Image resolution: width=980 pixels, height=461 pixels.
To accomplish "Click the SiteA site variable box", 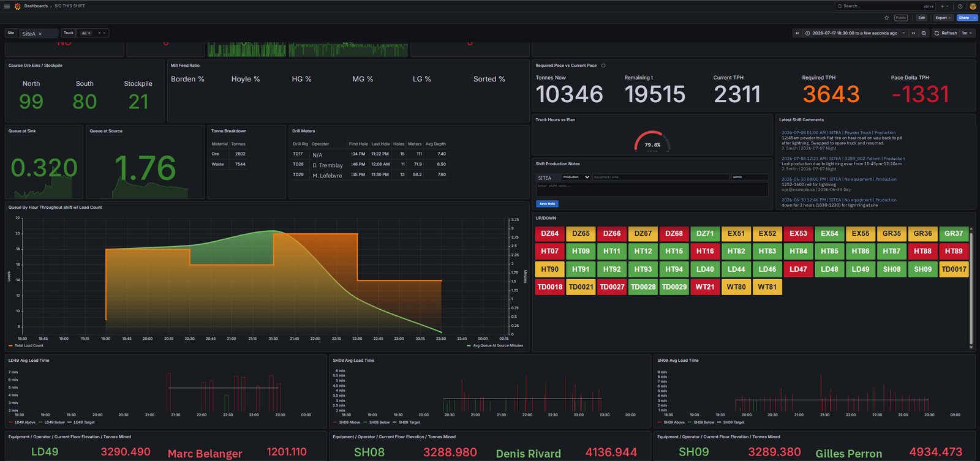I will point(38,34).
